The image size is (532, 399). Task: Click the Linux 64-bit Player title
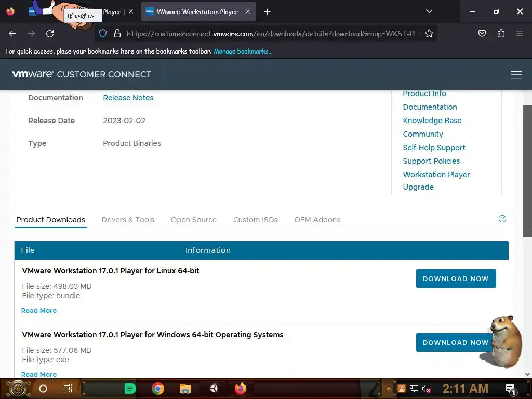(111, 271)
